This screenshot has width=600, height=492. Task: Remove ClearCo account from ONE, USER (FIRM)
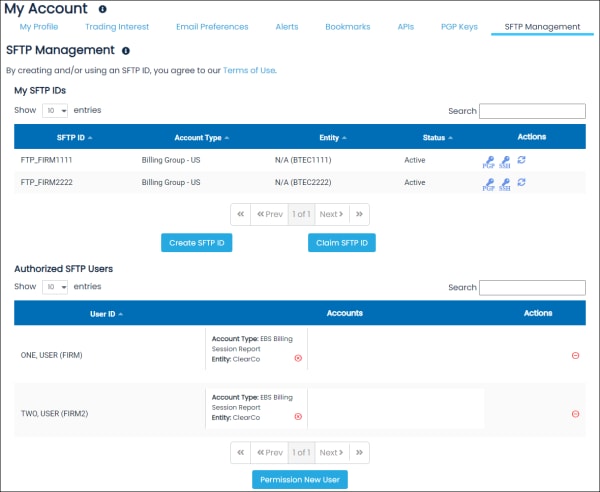point(297,357)
